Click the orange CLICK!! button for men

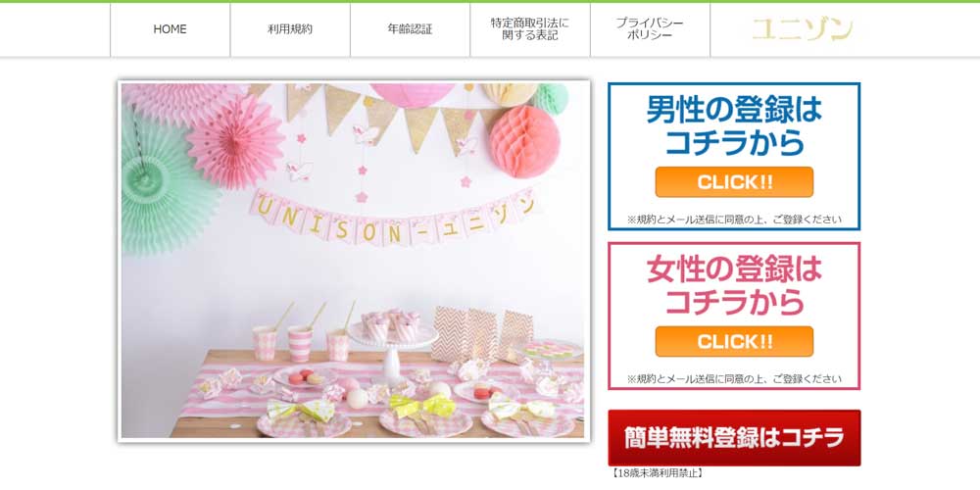point(734,182)
